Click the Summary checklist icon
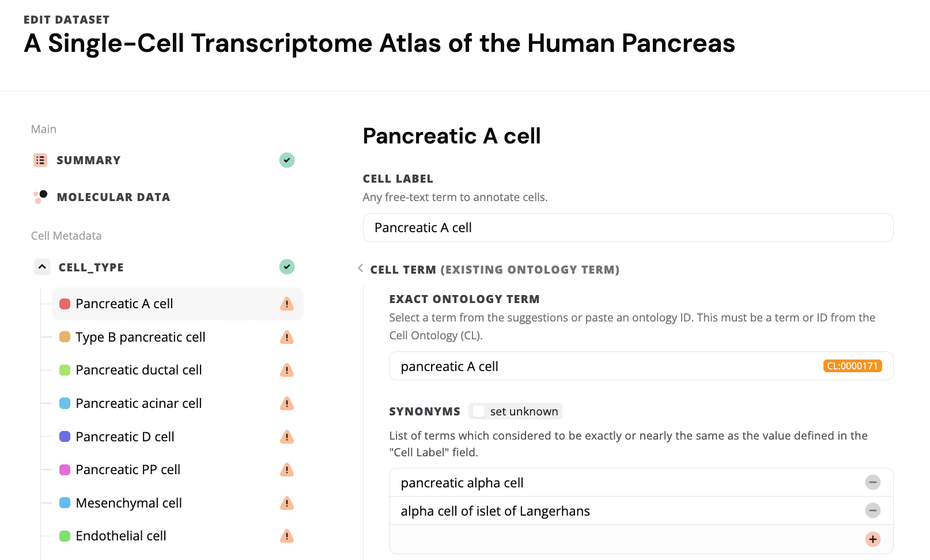 (40, 160)
